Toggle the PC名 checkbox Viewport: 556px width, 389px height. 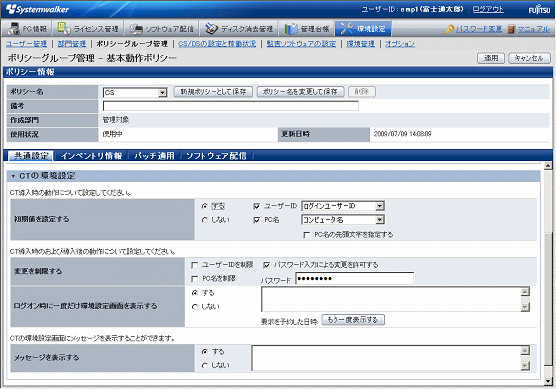[x=257, y=220]
